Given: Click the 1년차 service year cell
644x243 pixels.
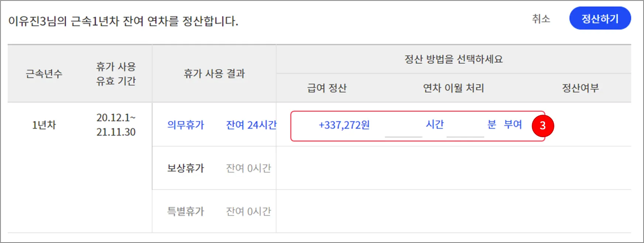Looking at the screenshot, I should point(44,125).
